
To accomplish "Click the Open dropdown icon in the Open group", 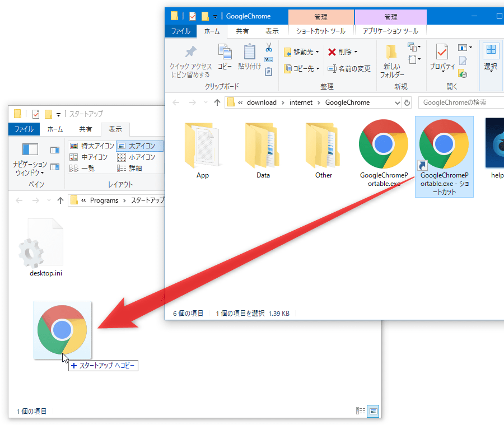I will click(465, 48).
